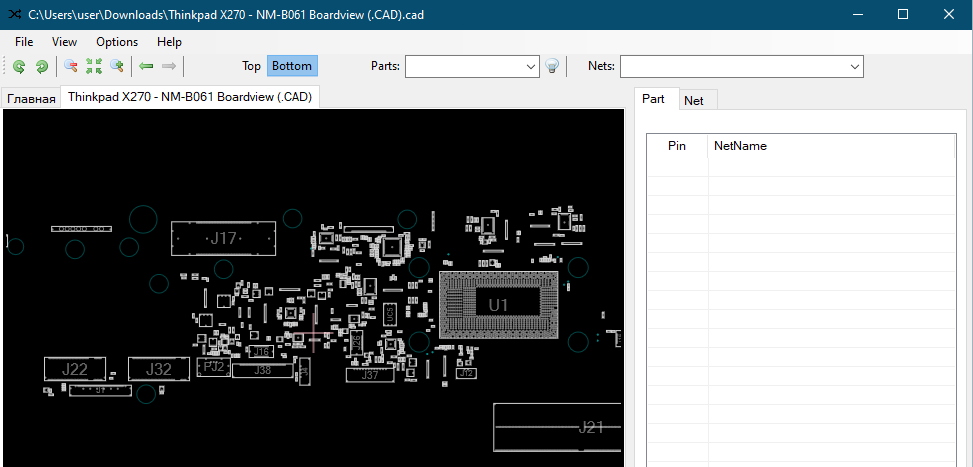The width and height of the screenshot is (973, 467).
Task: Open the Nets dropdown list
Action: [x=855, y=66]
